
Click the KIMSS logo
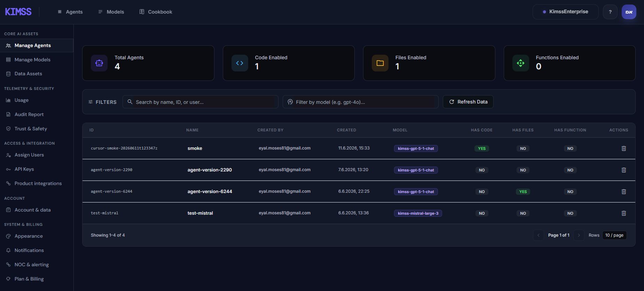click(18, 12)
